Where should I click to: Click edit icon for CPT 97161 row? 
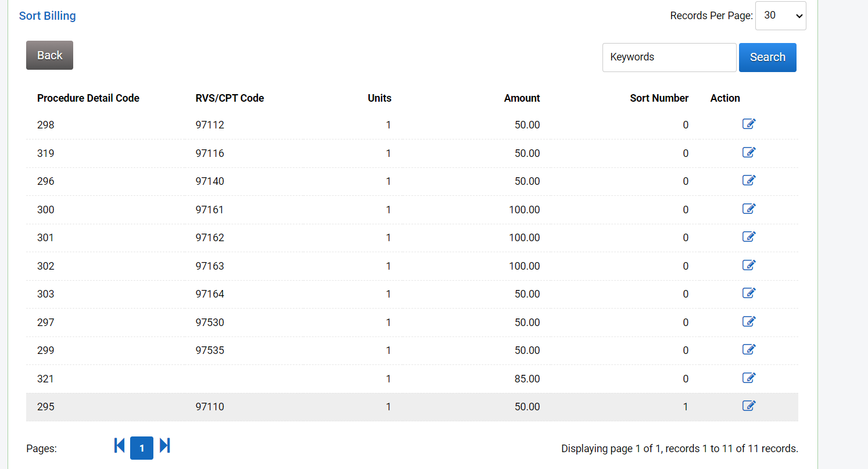pos(749,209)
